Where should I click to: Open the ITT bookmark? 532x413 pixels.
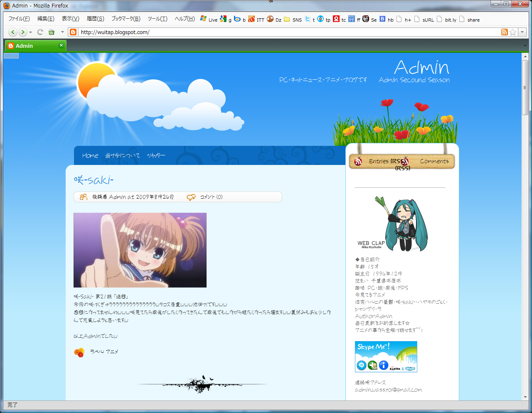(x=256, y=19)
